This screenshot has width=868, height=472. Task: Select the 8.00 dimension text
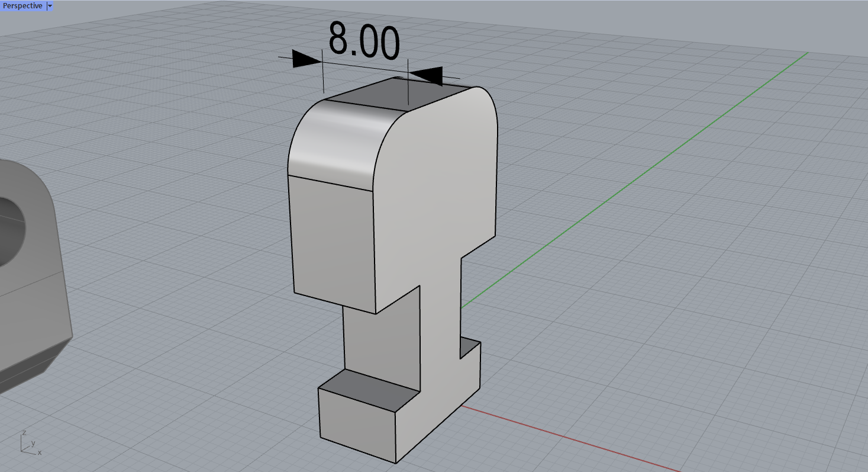364,41
